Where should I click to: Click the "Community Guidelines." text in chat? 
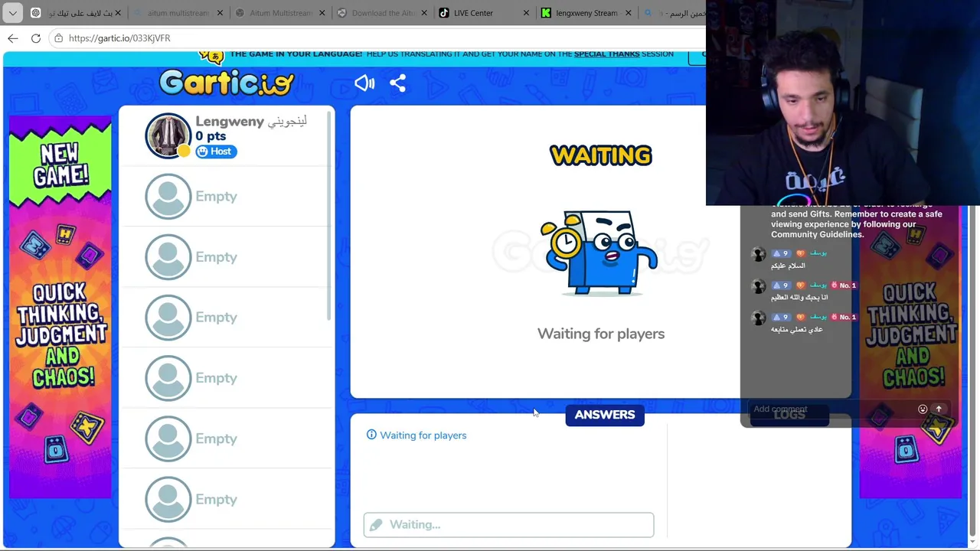click(818, 235)
